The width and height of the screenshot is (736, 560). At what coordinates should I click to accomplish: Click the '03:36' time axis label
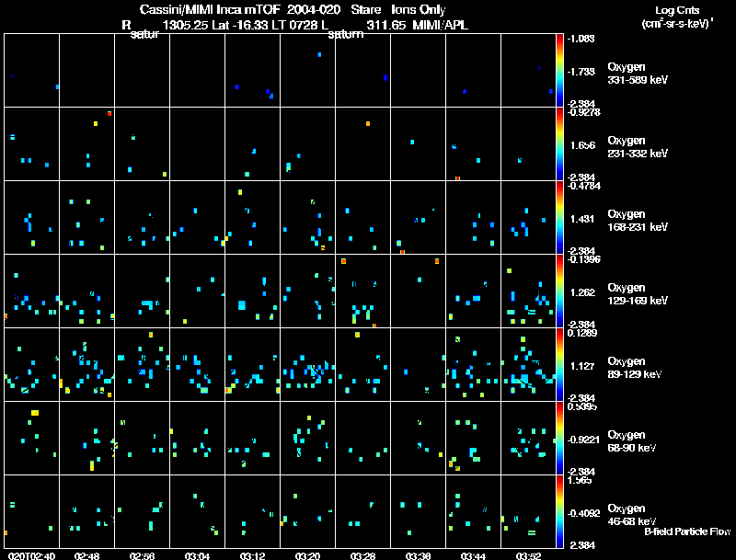point(419,555)
